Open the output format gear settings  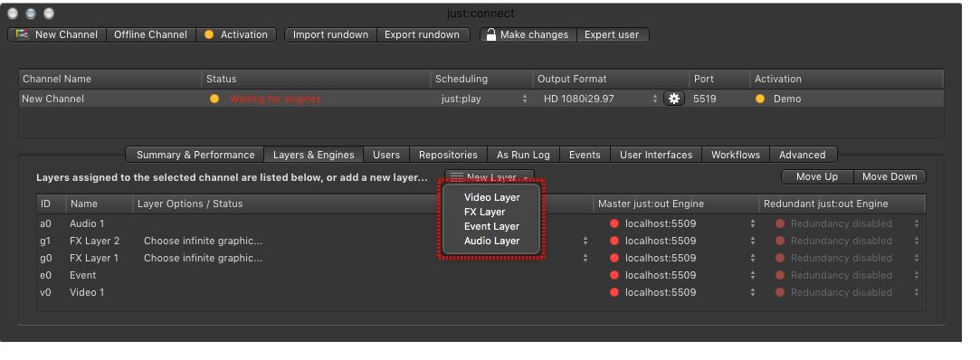[674, 99]
